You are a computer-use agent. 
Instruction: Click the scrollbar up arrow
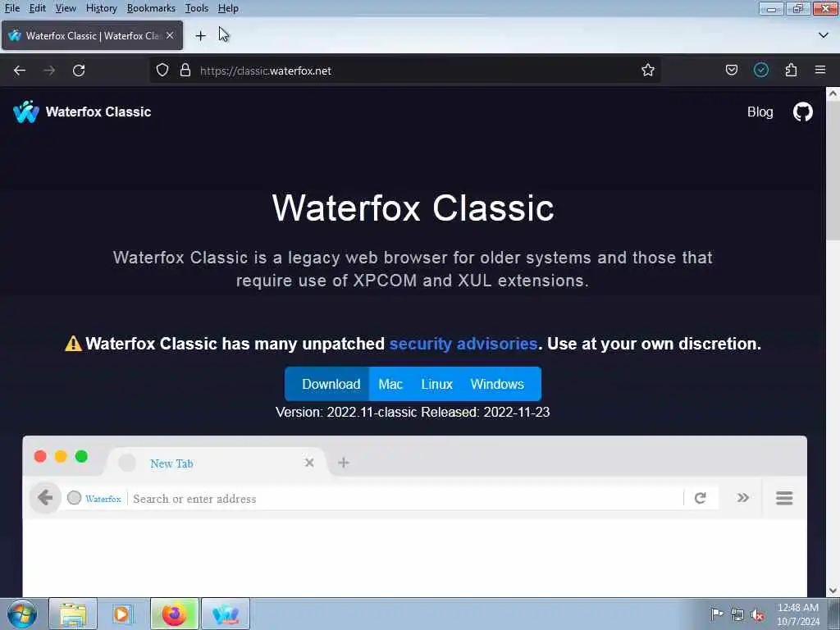point(833,94)
